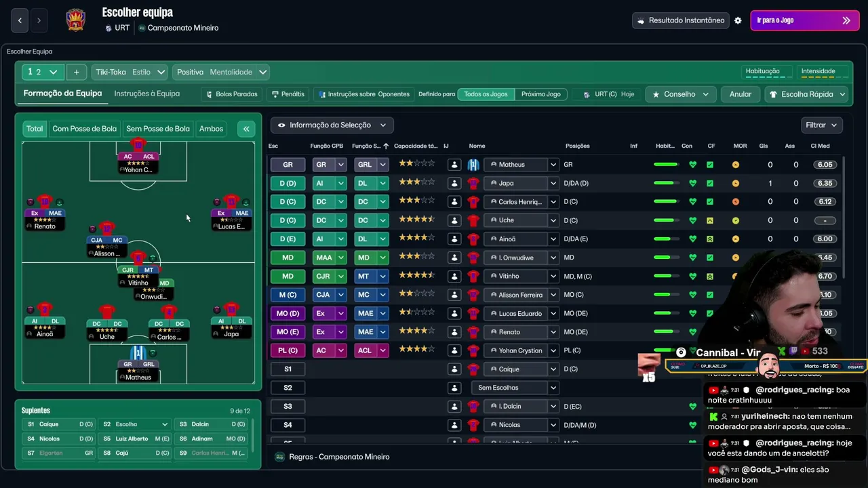Expand tactic slot 1 2 dropdown

click(43, 72)
